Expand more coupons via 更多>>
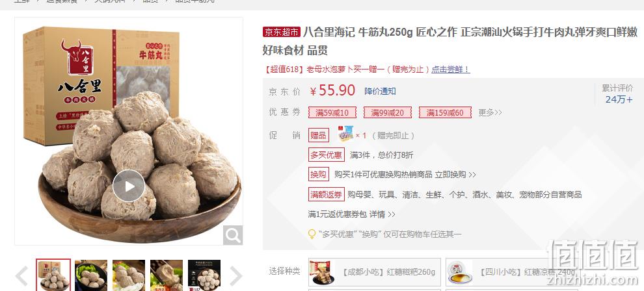 (490, 113)
